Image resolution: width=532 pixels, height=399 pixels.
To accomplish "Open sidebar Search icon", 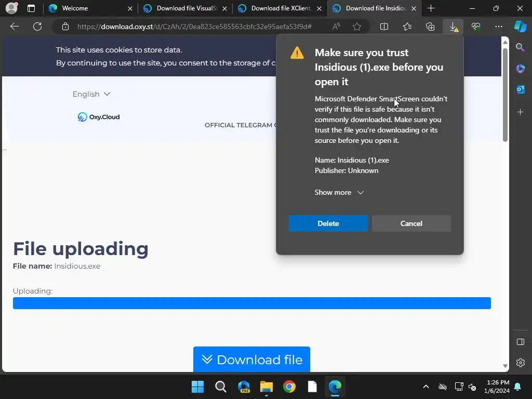I will pos(520,47).
